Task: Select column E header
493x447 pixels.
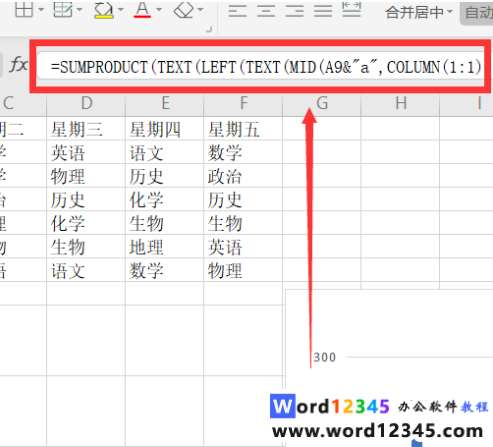Action: pyautogui.click(x=165, y=103)
